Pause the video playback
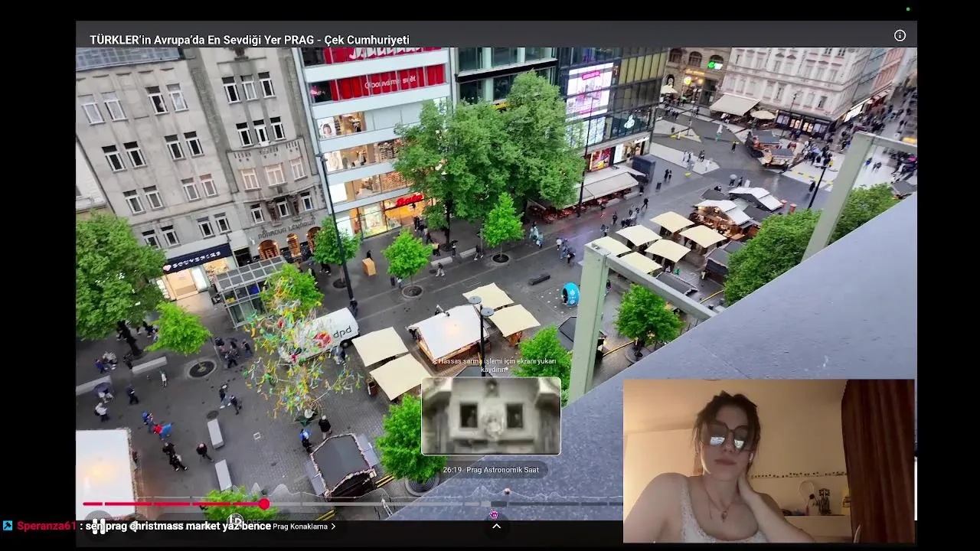This screenshot has width=980, height=551. pos(99,527)
